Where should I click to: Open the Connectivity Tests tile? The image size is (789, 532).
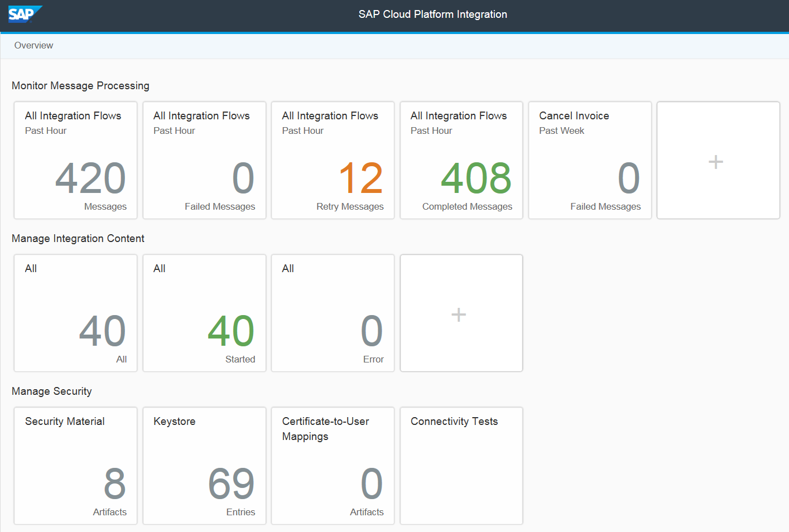[461, 466]
